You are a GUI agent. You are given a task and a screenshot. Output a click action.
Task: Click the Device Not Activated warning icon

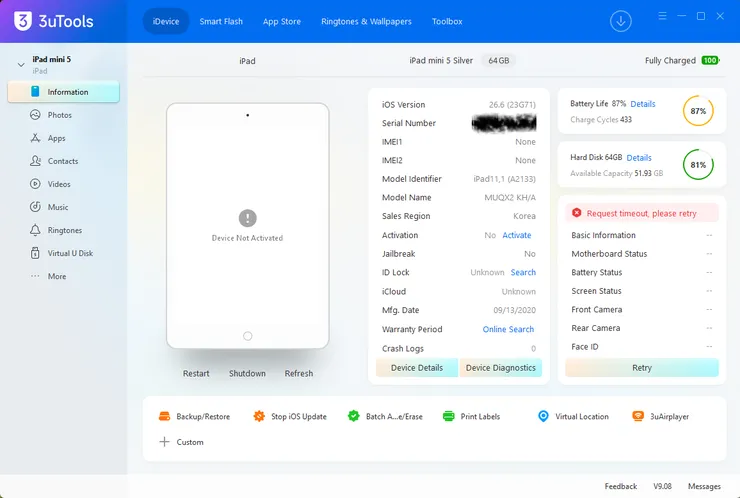coord(247,218)
